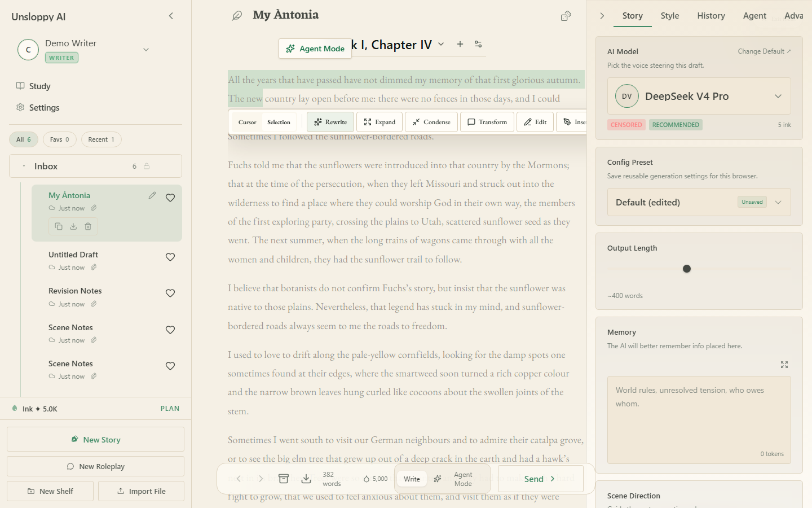Edit the selected text

[535, 122]
